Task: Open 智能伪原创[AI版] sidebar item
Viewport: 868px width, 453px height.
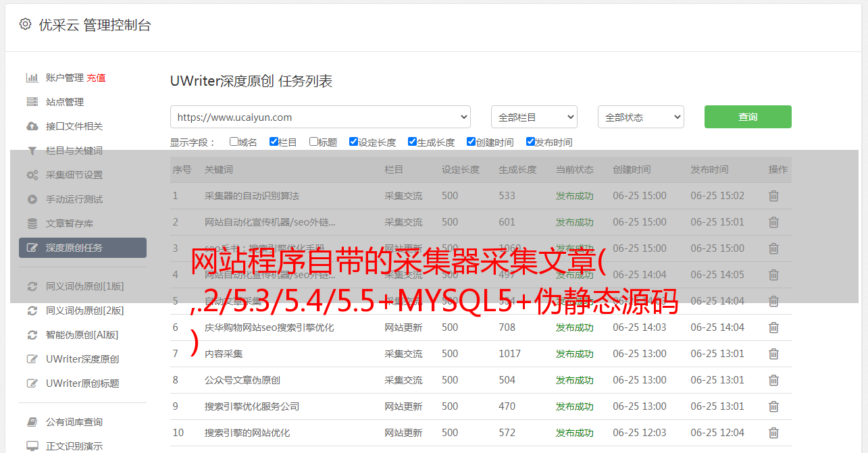Action: tap(82, 335)
